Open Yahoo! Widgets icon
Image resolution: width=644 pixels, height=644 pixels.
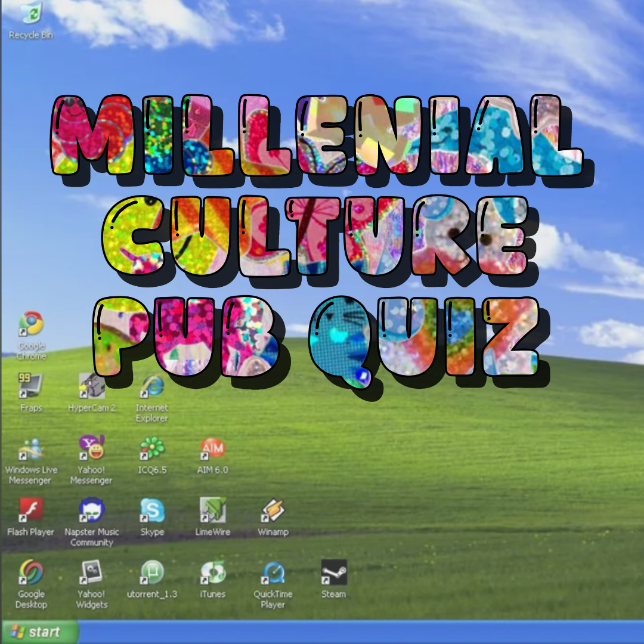click(92, 572)
